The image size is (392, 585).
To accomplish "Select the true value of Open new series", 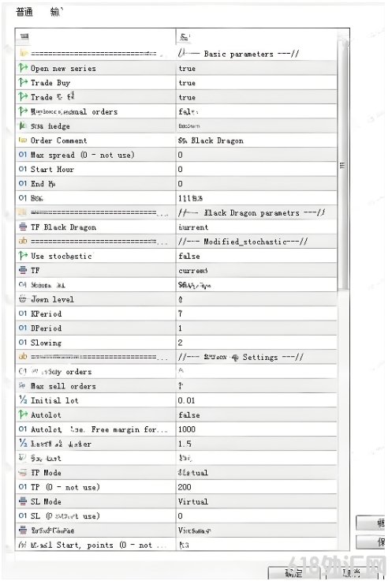I will [187, 68].
